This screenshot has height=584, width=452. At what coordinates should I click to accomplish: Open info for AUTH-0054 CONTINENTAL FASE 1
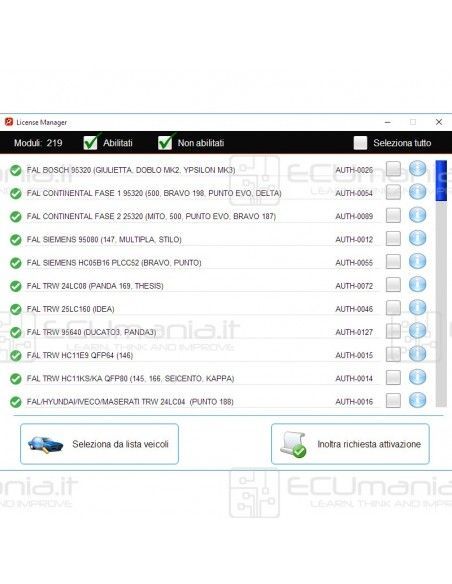417,192
